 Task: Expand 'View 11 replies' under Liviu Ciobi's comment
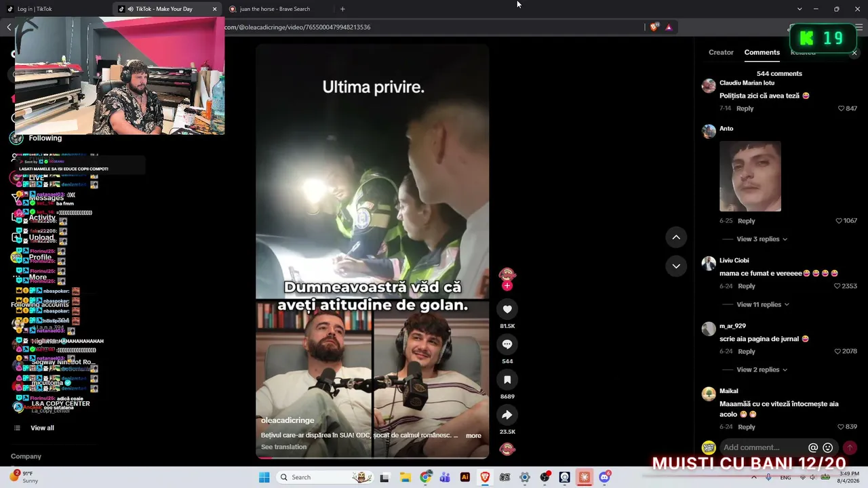(763, 305)
